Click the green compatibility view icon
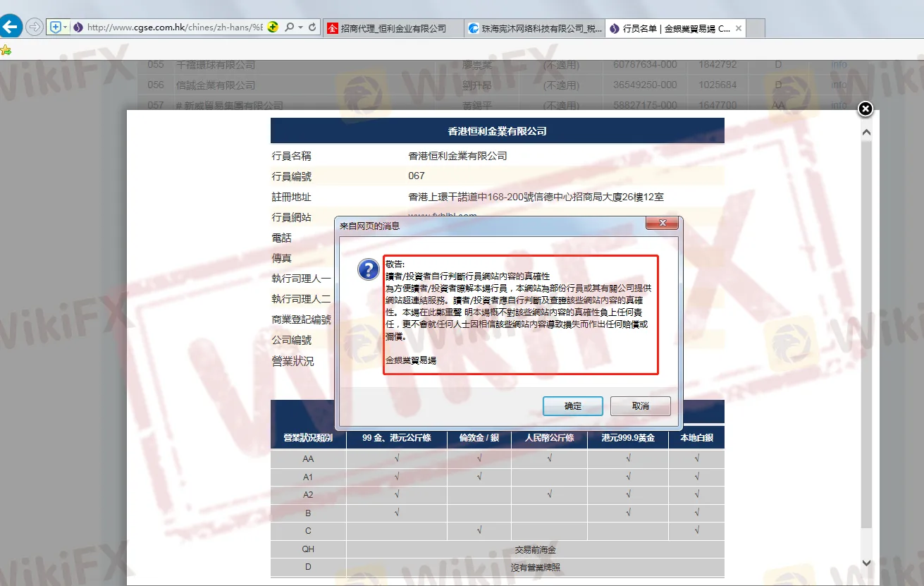The height and width of the screenshot is (586, 924). click(x=273, y=28)
